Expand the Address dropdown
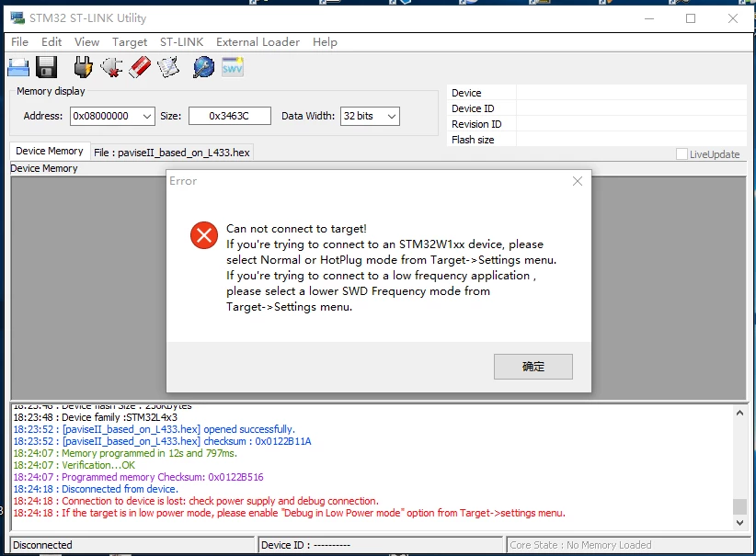The height and width of the screenshot is (556, 756). (x=147, y=116)
